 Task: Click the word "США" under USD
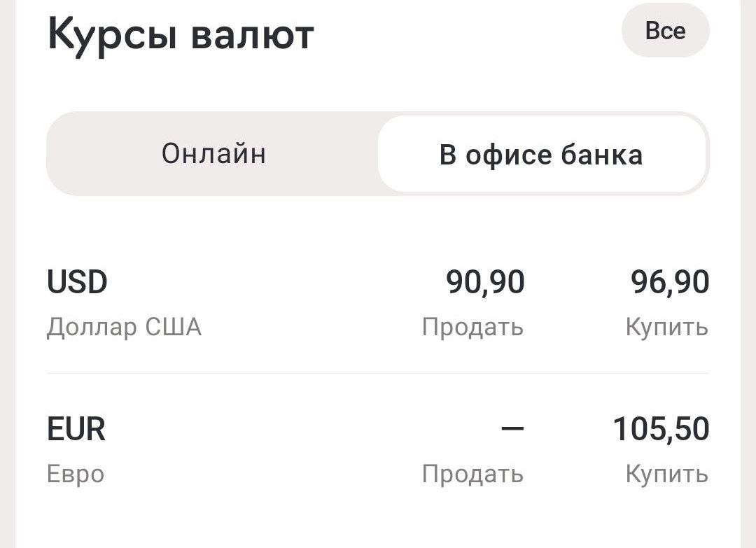coord(174,327)
